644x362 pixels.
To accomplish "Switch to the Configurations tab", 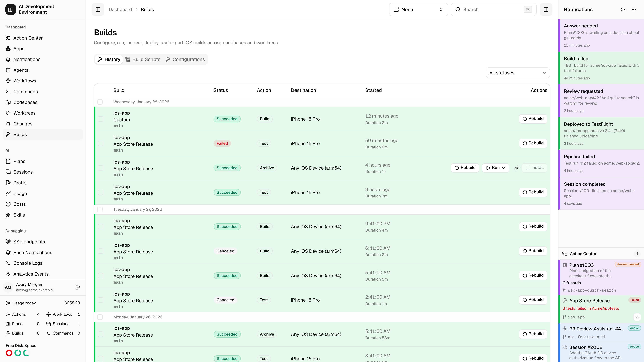I will 185,59.
